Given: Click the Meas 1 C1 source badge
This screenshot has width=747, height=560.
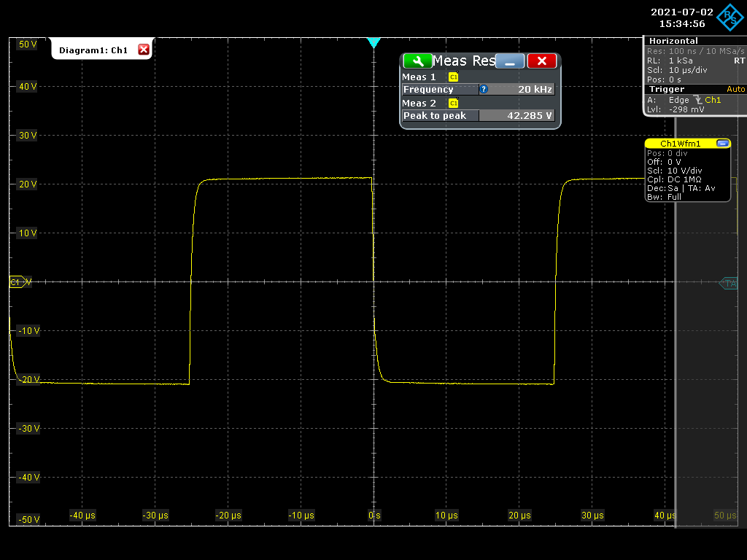Looking at the screenshot, I should pyautogui.click(x=453, y=77).
